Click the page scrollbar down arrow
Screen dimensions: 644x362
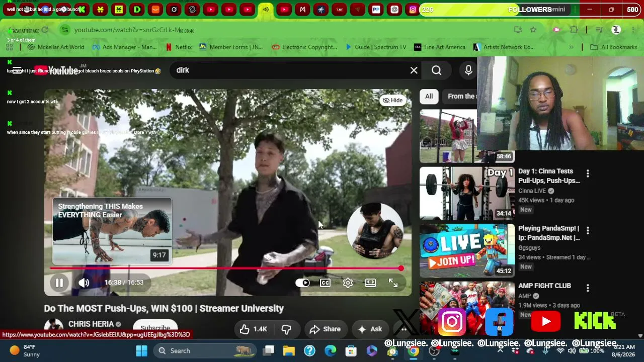pos(640,335)
